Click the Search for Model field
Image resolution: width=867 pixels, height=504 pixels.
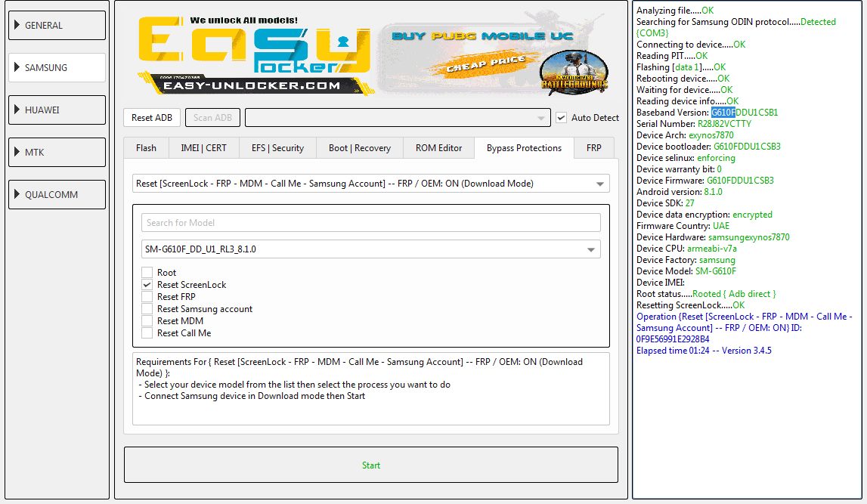click(371, 223)
